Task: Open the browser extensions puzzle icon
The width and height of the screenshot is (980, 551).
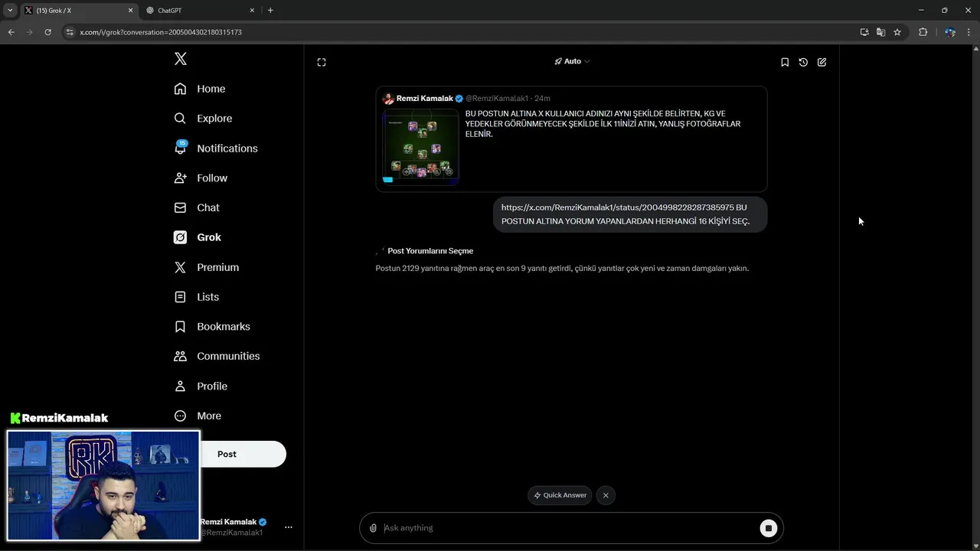Action: (x=923, y=32)
